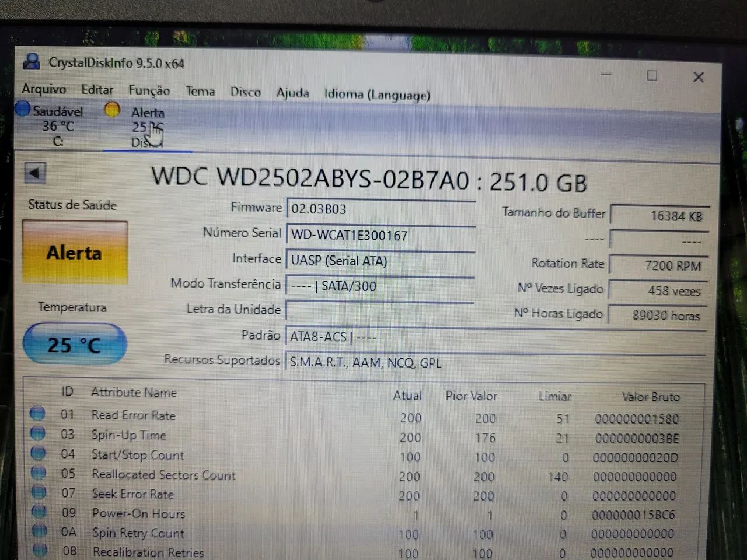Go to previous disk with left arrow
Screen dimensions: 747x560
tap(35, 173)
